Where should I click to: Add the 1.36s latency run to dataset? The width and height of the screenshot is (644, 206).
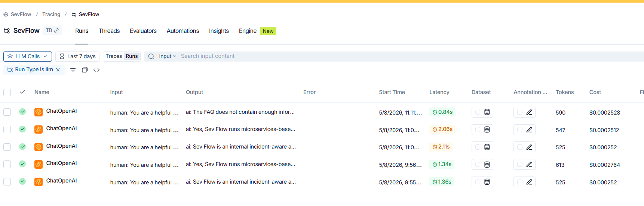click(x=487, y=182)
